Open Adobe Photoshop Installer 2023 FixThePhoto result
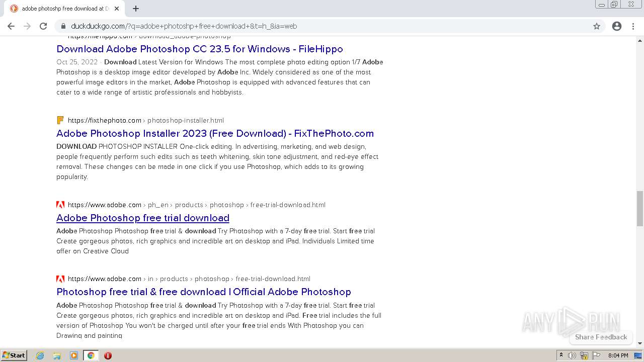 (x=215, y=133)
